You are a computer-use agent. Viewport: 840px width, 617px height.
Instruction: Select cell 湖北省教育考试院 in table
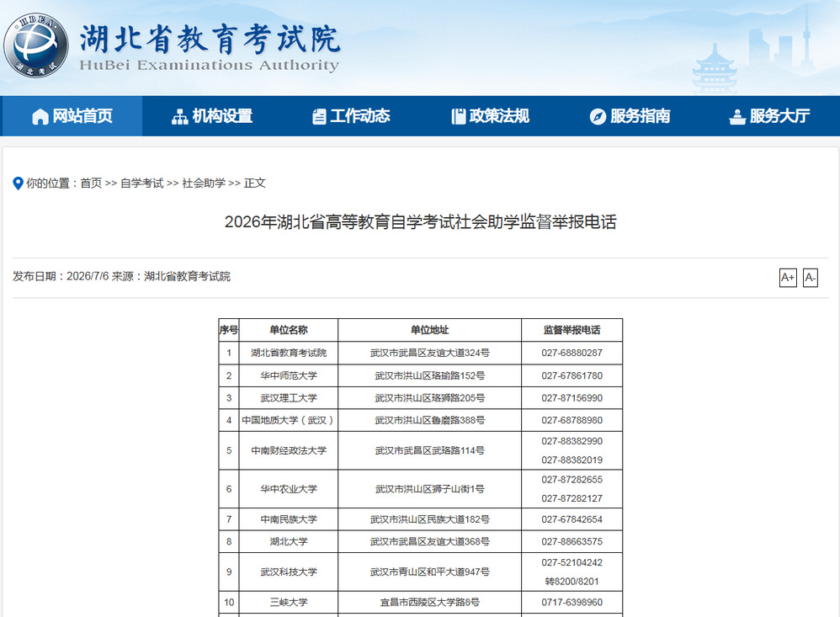289,353
